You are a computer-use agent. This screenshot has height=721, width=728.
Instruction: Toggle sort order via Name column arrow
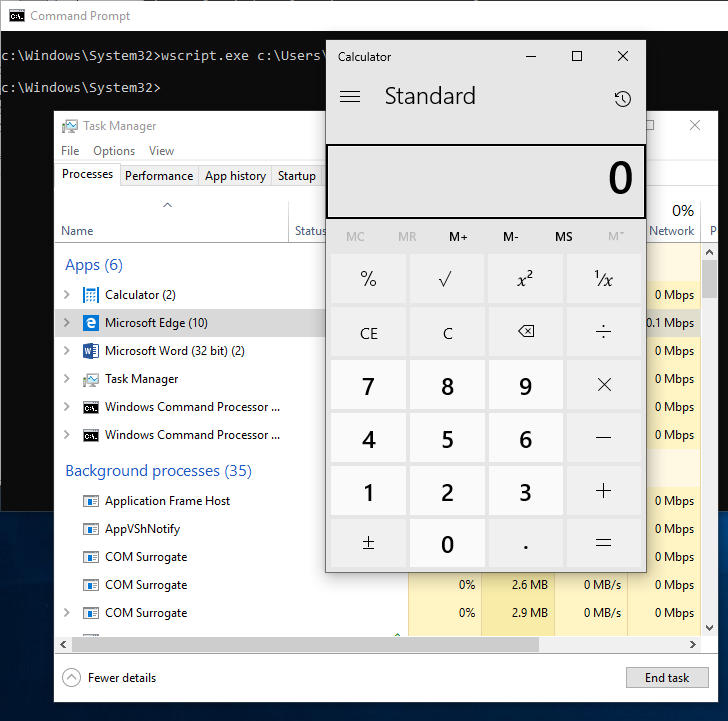(x=168, y=205)
